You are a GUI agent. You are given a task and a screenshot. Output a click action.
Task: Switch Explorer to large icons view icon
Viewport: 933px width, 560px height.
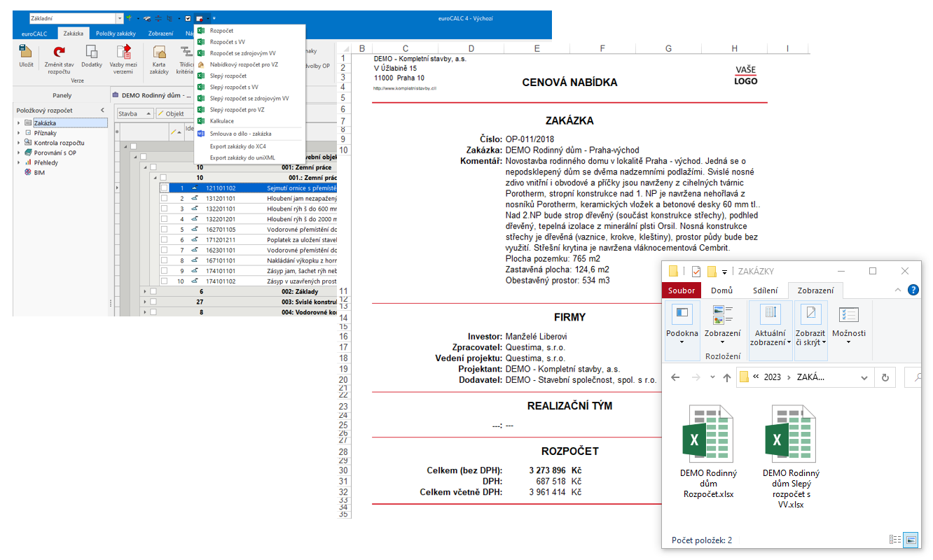tap(911, 540)
